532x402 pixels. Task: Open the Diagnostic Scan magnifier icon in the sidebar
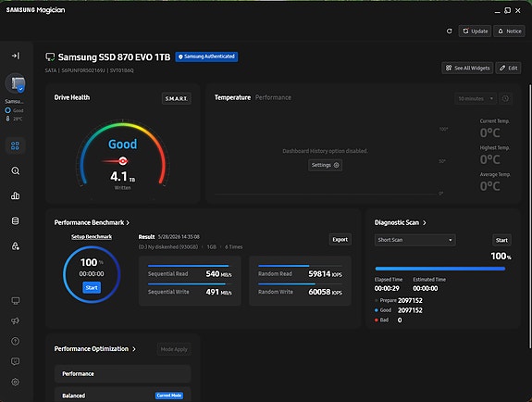16,170
